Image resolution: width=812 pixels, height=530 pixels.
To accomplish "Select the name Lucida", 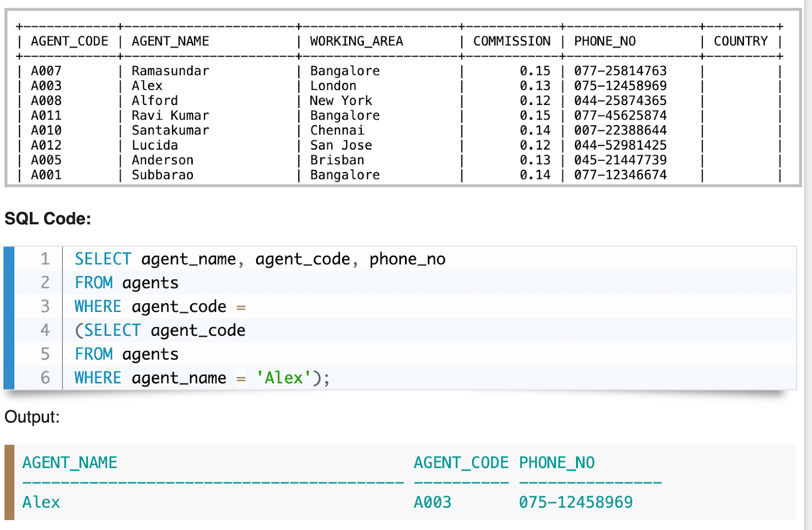I will click(x=155, y=145).
